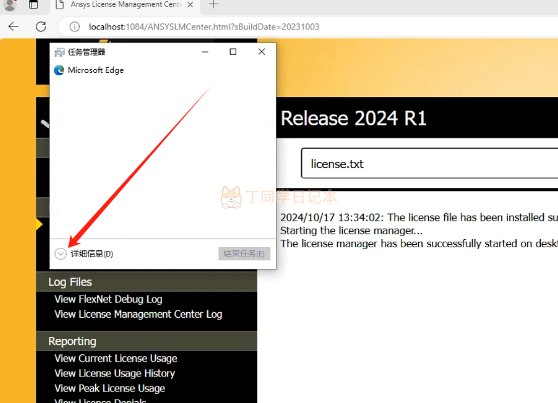Maximize the Task Manager window
This screenshot has height=403, width=558.
click(233, 52)
